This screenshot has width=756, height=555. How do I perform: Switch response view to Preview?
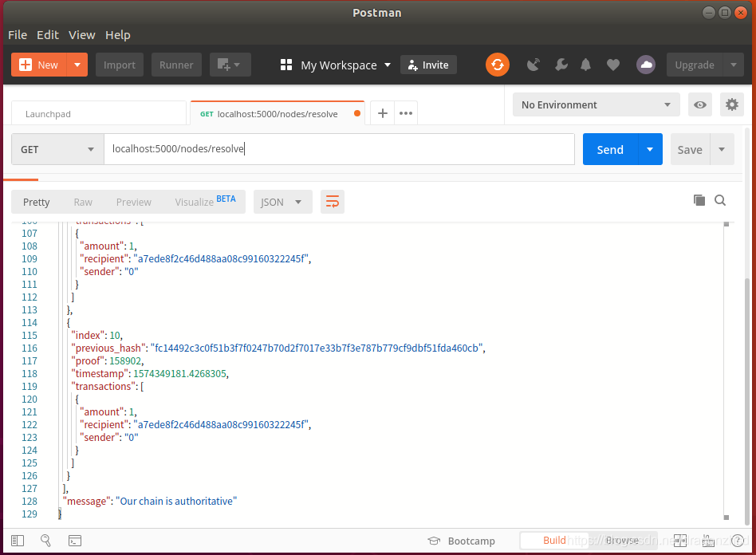(x=133, y=202)
